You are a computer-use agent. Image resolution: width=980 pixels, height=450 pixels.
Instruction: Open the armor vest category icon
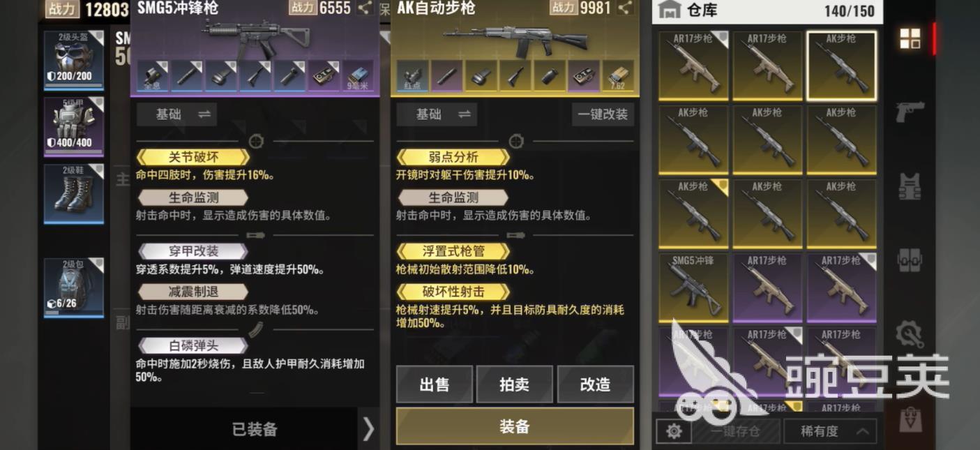coord(910,186)
